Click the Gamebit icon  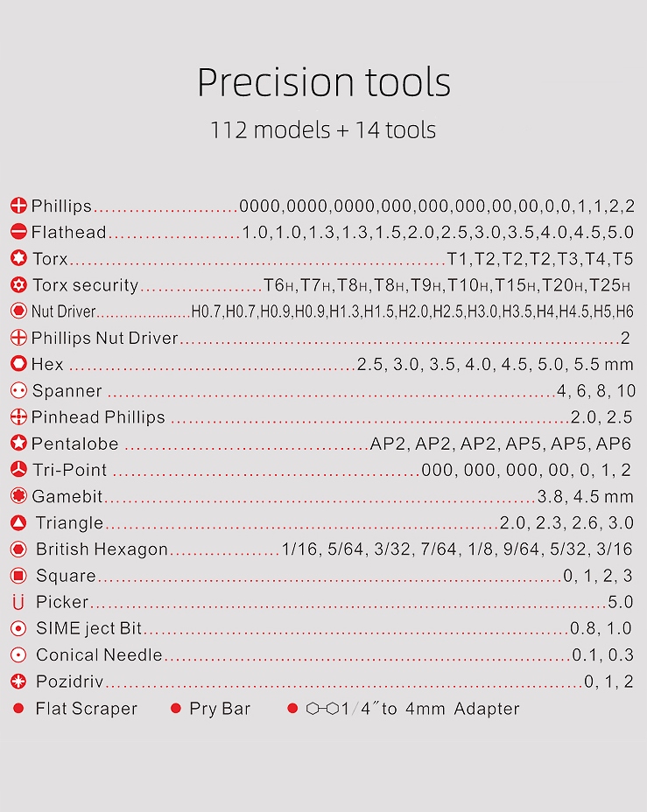click(18, 496)
